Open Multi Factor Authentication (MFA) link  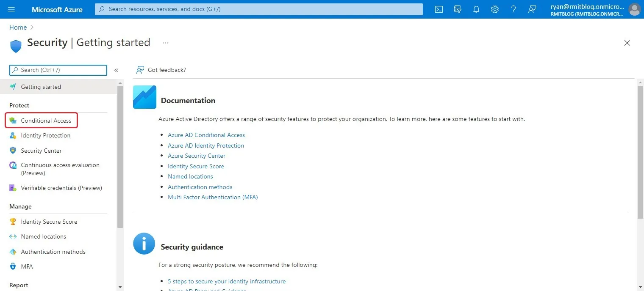click(x=213, y=197)
